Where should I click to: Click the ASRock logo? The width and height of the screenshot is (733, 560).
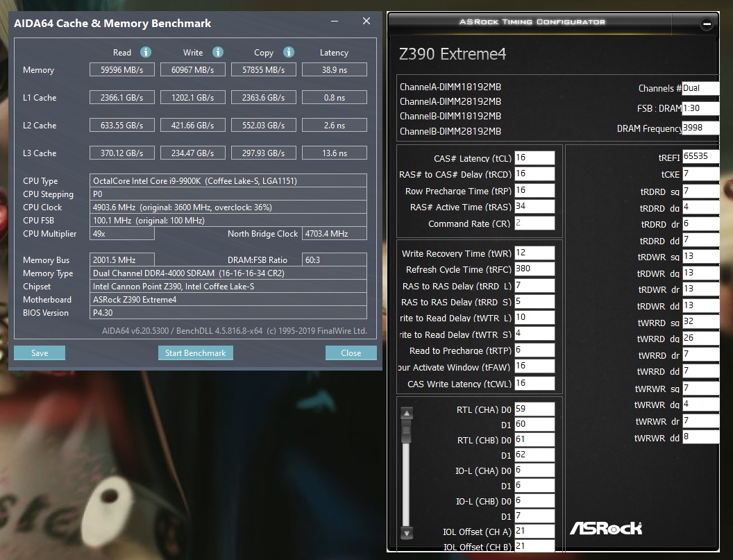(x=606, y=528)
